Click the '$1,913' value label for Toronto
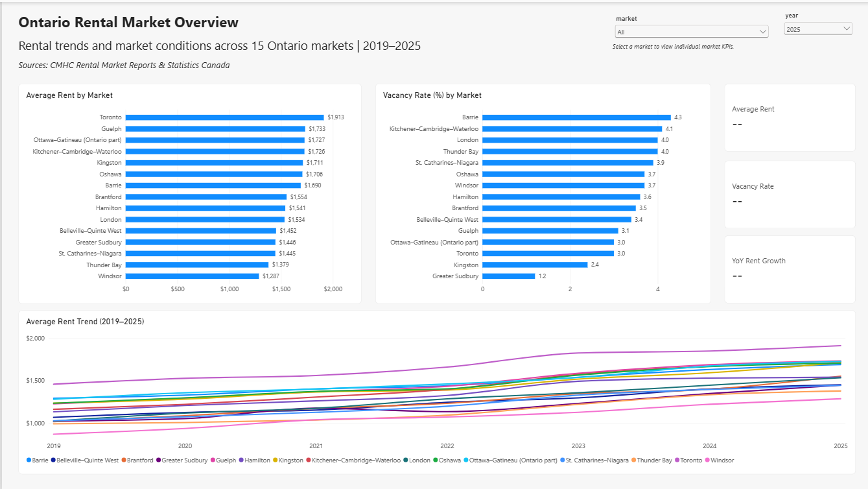The image size is (868, 489). [336, 117]
